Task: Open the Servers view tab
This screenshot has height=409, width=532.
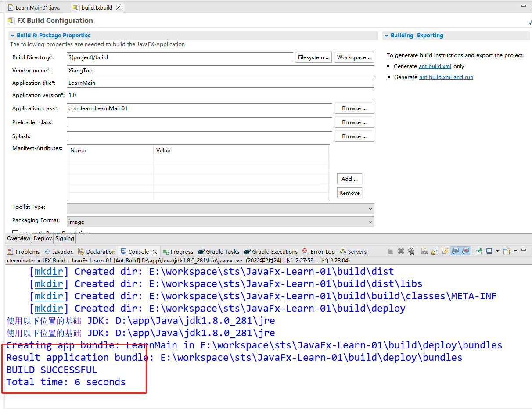Action: pyautogui.click(x=353, y=251)
